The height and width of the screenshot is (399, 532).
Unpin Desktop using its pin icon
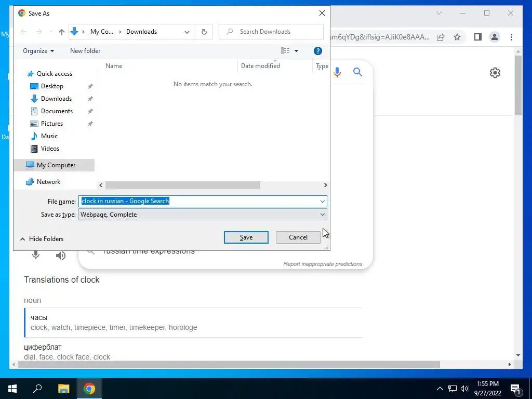point(90,86)
